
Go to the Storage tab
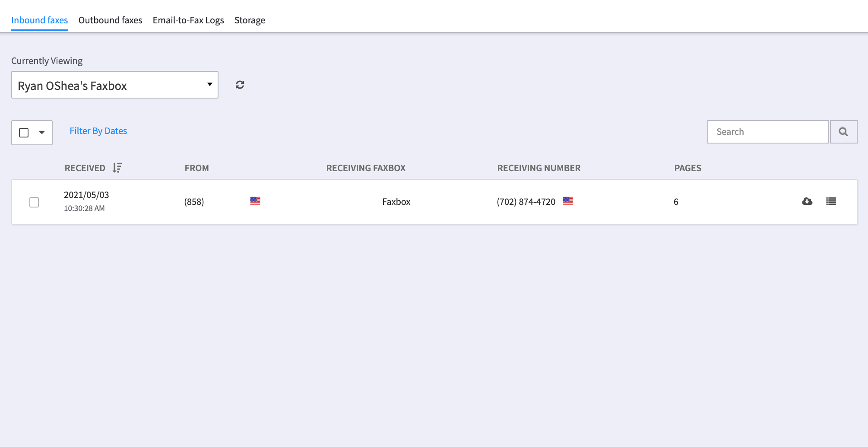point(250,20)
